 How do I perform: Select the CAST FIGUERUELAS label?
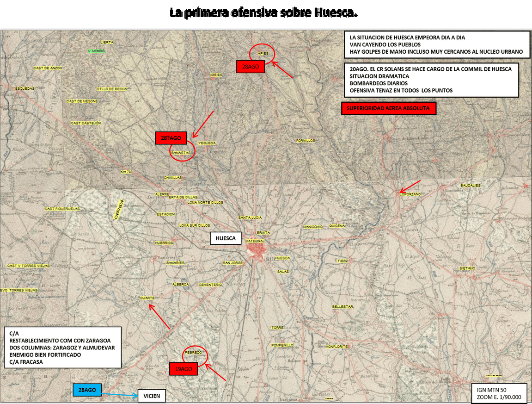coord(62,209)
